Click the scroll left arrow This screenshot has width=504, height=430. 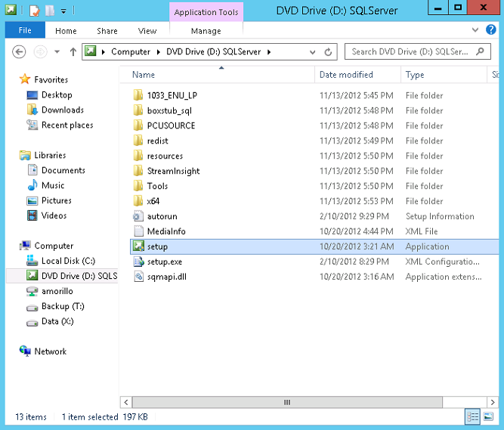[126, 402]
